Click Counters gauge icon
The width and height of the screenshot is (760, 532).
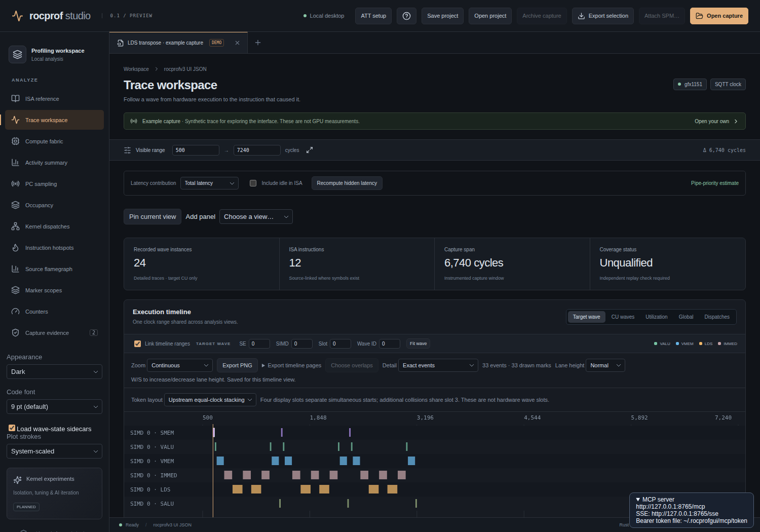pyautogui.click(x=16, y=312)
